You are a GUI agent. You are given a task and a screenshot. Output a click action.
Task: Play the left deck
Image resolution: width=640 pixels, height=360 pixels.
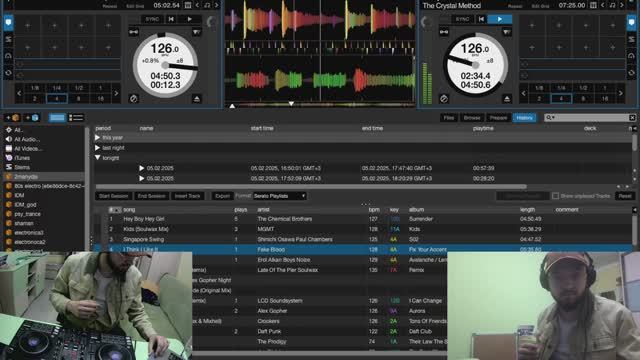[x=189, y=19]
